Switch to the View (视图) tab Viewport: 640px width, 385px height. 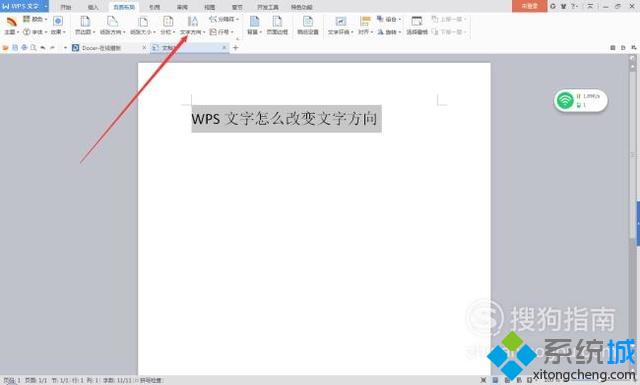tap(209, 7)
